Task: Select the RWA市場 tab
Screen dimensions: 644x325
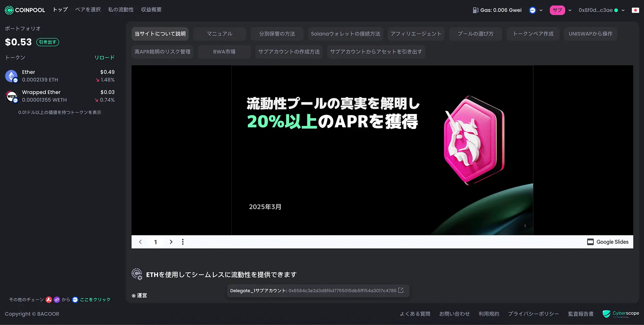Action: (224, 52)
